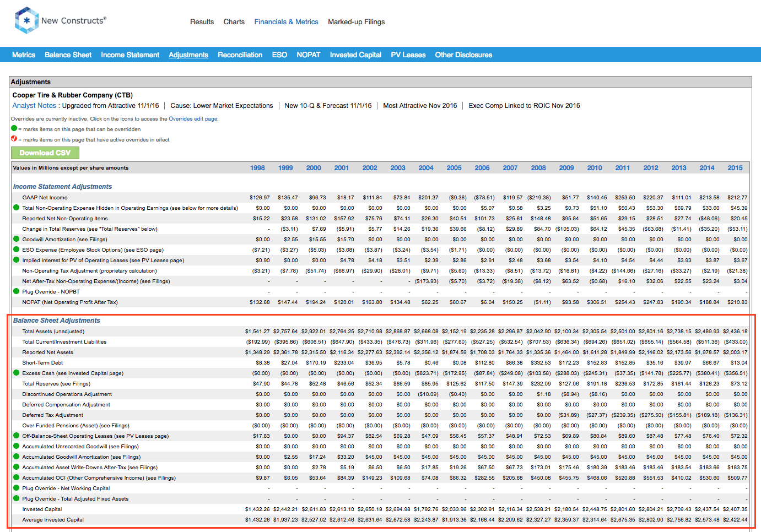Open the Other Disclosures tab
This screenshot has width=761, height=532.
(x=463, y=55)
